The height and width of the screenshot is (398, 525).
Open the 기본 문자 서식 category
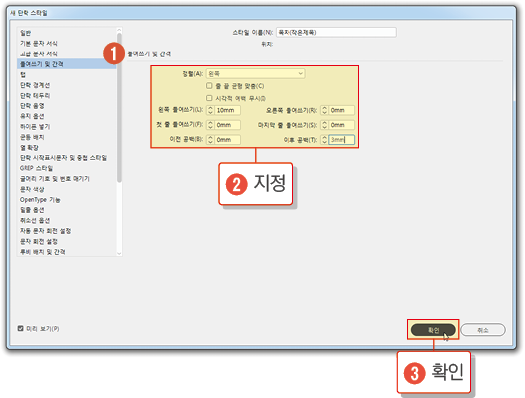tap(39, 43)
